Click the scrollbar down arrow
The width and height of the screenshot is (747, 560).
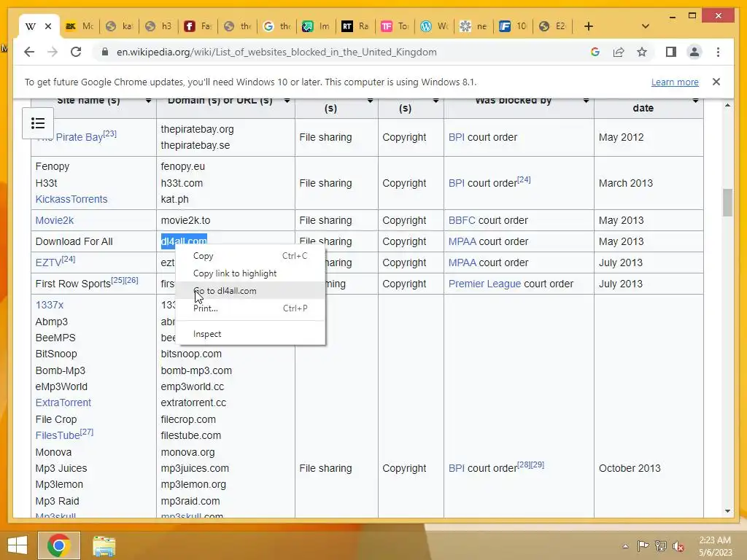(727, 511)
